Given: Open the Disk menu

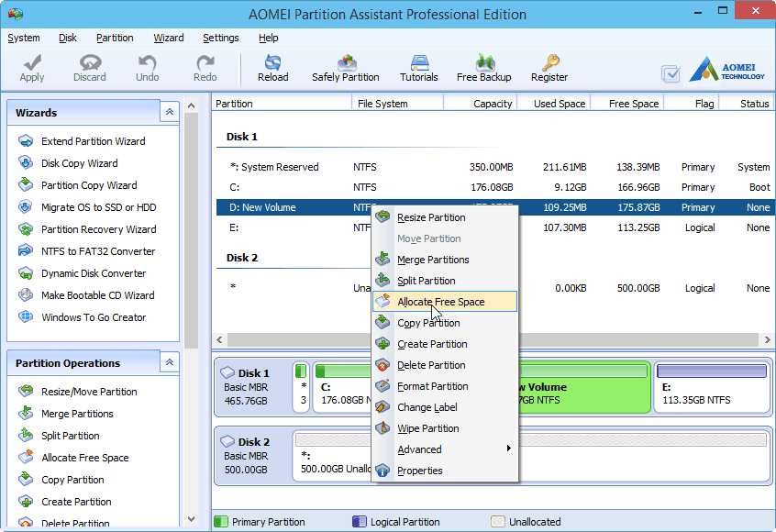Looking at the screenshot, I should [67, 39].
